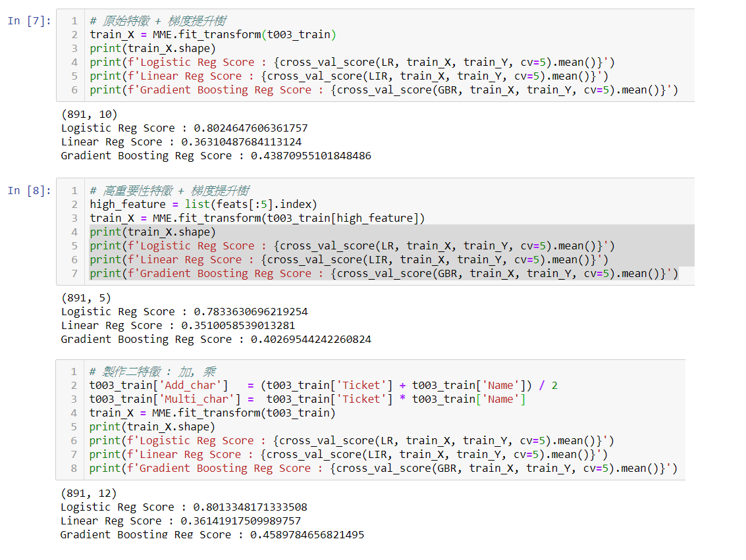Click the output value 0.36141917509989757
The height and width of the screenshot is (560, 746).
(x=241, y=521)
